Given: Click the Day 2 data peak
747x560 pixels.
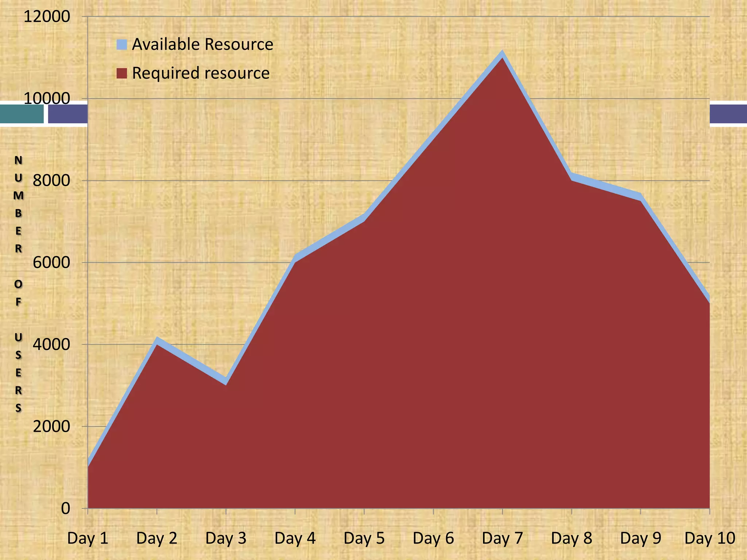Looking at the screenshot, I should point(157,341).
